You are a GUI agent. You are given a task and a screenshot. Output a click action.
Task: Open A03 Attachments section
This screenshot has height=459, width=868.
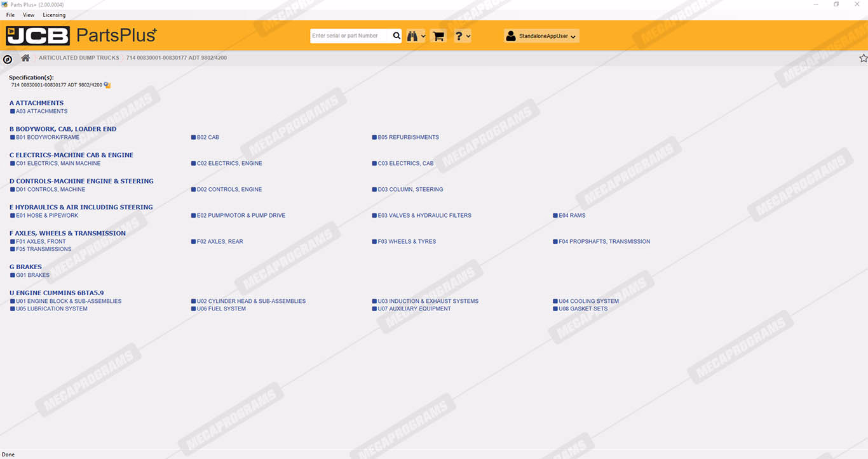pos(39,111)
